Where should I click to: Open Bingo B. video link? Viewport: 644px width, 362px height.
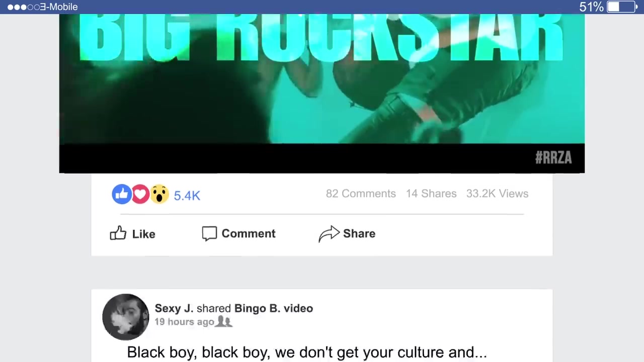pyautogui.click(x=274, y=308)
